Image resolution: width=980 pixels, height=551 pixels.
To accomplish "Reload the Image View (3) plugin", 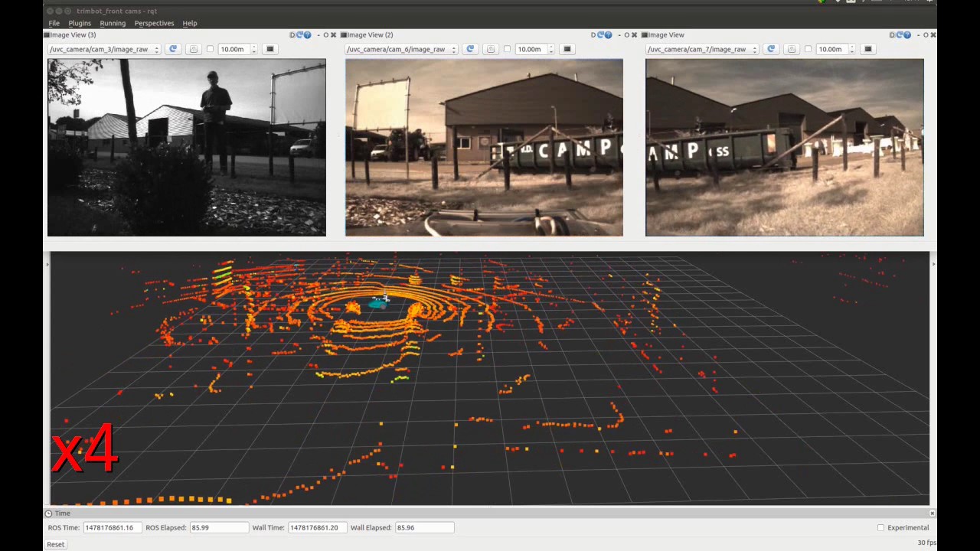I will (x=299, y=34).
